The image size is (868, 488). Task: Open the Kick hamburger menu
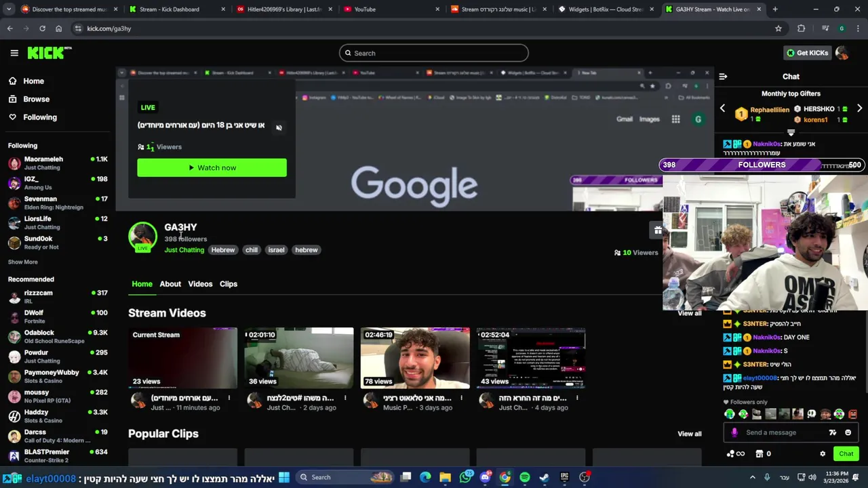click(14, 53)
